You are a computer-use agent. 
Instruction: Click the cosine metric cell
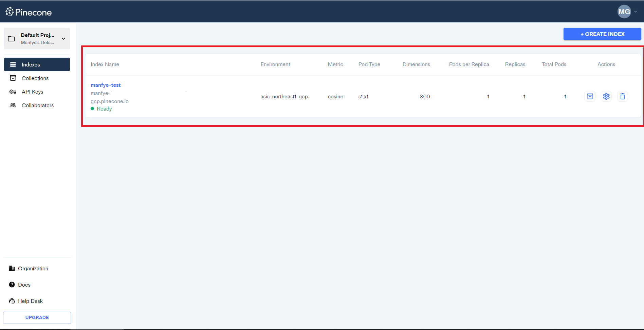[335, 97]
